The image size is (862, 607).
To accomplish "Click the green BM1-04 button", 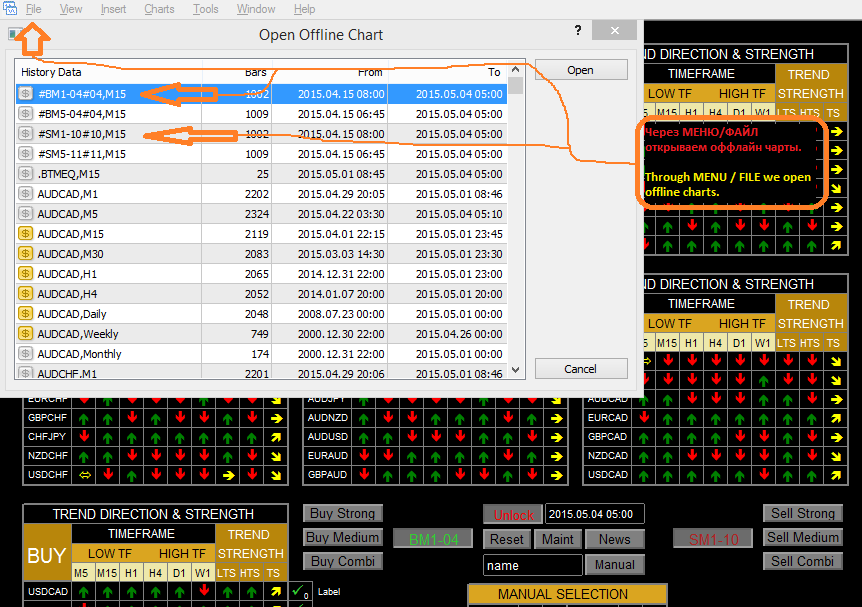I will pyautogui.click(x=433, y=539).
